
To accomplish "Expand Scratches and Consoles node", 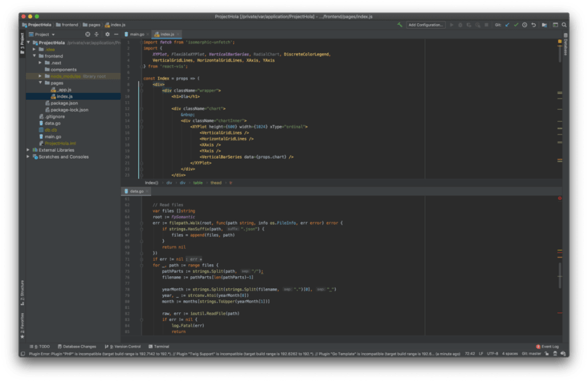I will [x=28, y=157].
